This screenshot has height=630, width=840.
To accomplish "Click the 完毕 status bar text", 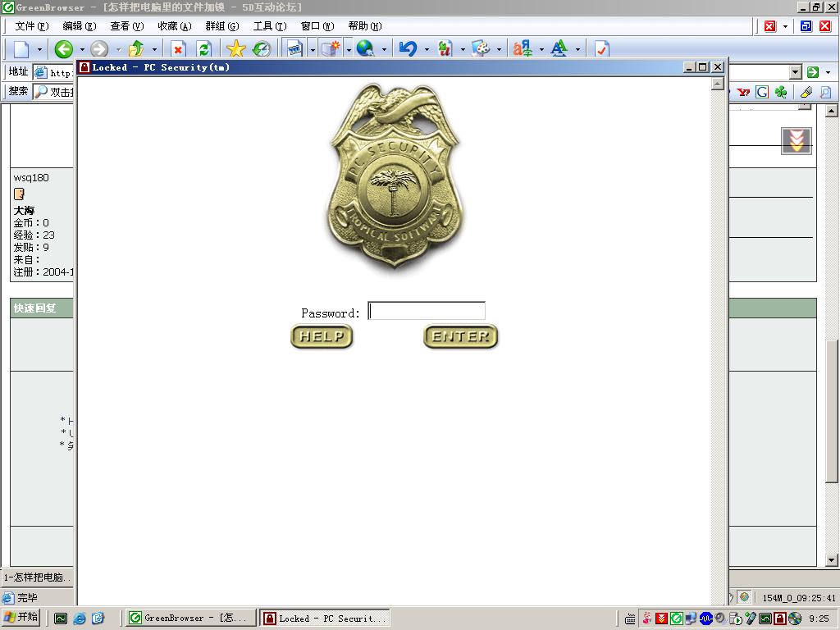I will pos(27,598).
